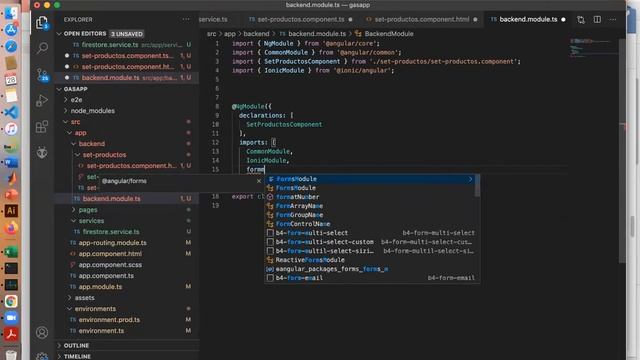Open backend.module.ts in explorer tree

click(127, 199)
